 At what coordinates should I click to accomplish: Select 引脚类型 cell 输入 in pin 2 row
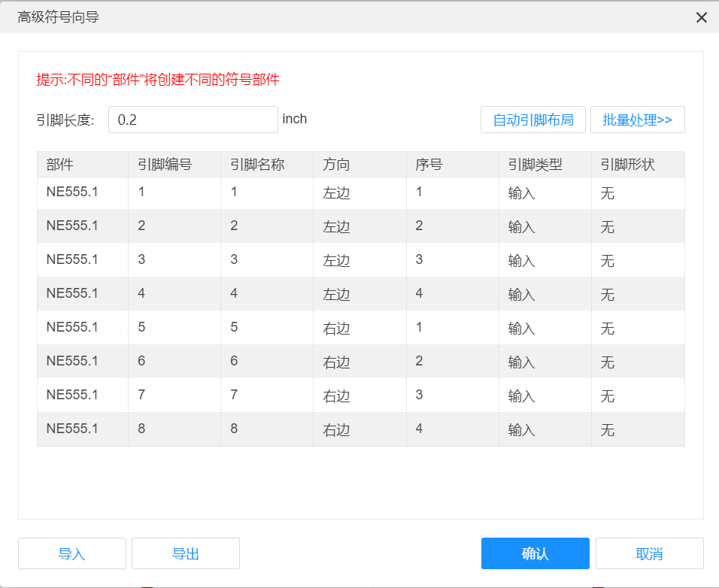pyautogui.click(x=545, y=226)
